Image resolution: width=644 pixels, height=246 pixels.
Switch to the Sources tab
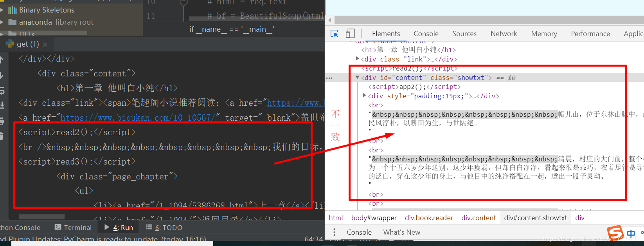point(464,34)
